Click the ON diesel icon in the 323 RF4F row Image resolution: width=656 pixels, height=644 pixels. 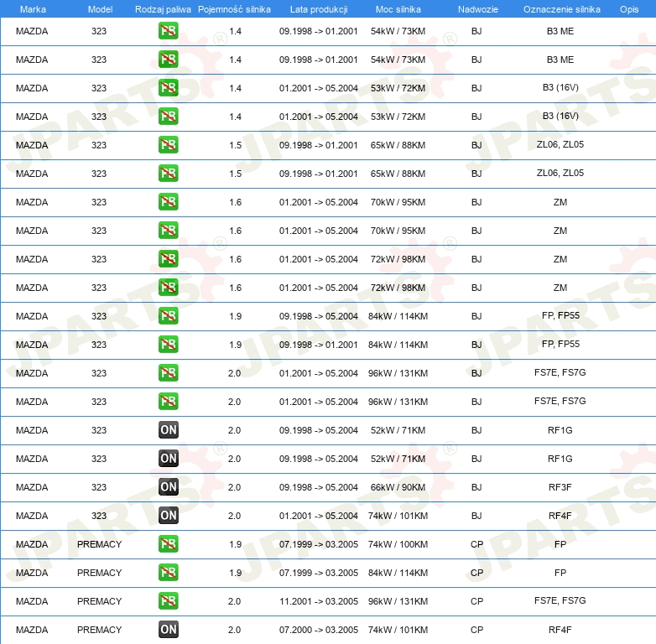[x=169, y=515]
